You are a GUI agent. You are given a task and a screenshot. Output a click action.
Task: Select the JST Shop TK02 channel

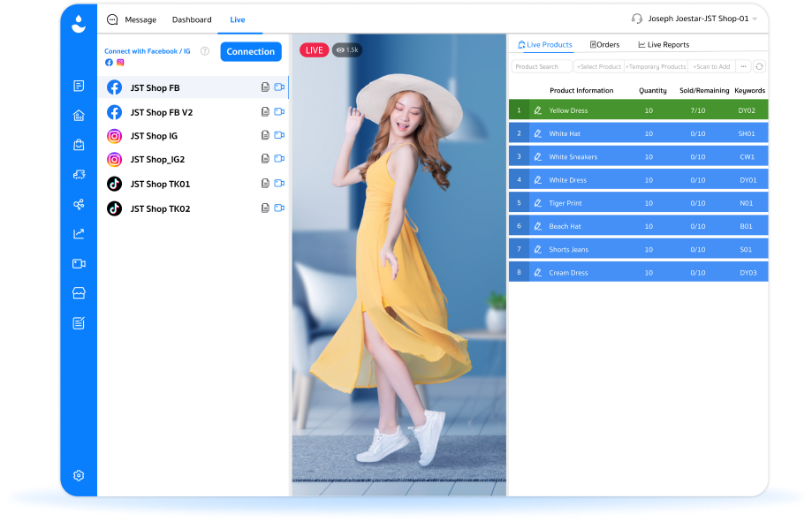[194, 208]
